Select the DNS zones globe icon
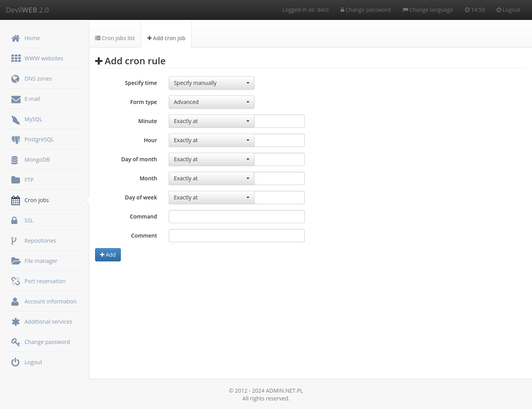532x409 pixels. click(16, 78)
